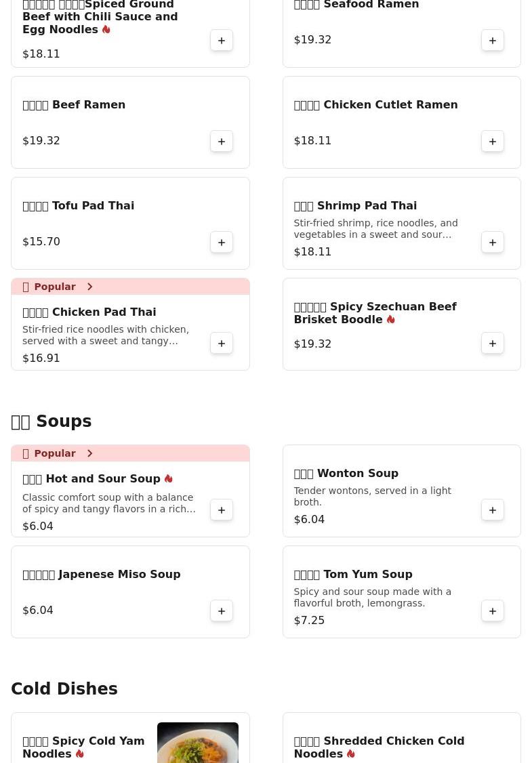Add Hot and Sour Soup to order
The height and width of the screenshot is (763, 532).
click(x=222, y=510)
